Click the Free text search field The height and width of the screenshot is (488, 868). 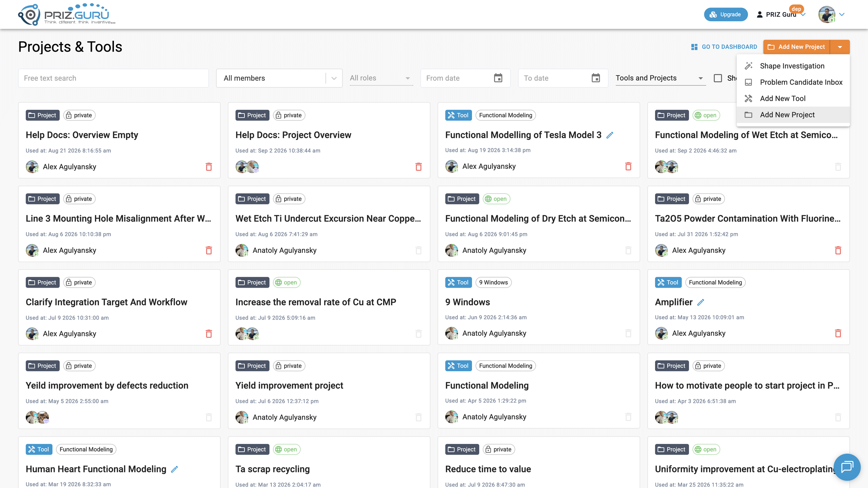[113, 78]
